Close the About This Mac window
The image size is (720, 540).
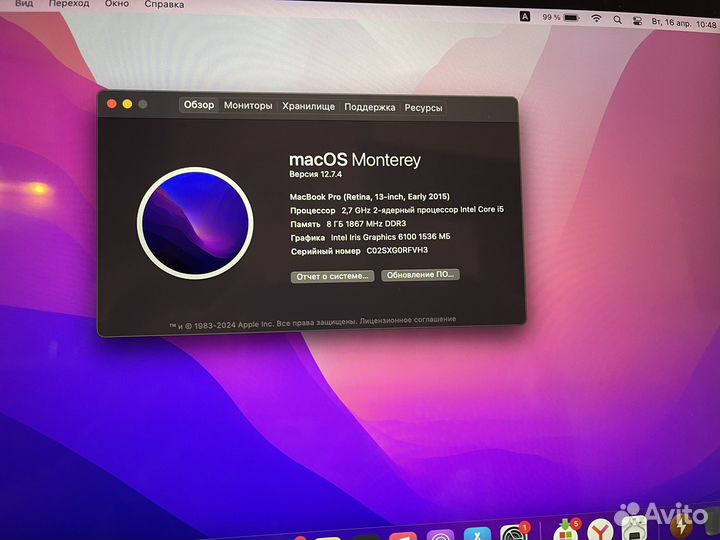[x=112, y=104]
